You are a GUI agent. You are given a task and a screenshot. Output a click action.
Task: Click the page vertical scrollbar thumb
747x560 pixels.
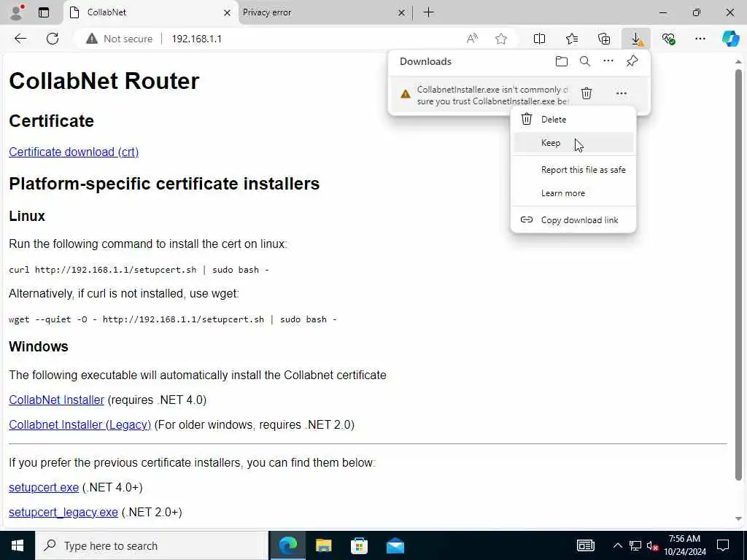(738, 275)
